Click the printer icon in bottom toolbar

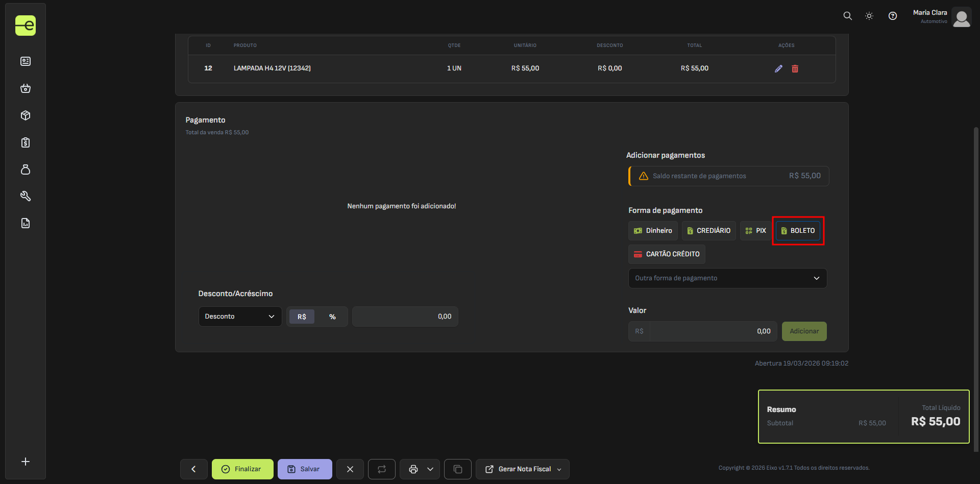click(413, 469)
